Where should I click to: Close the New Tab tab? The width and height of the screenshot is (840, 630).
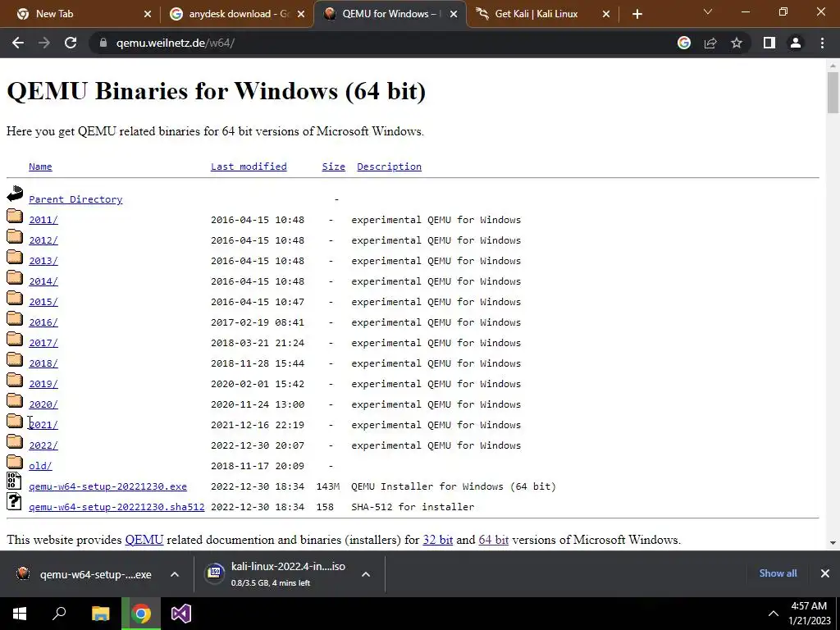coord(148,14)
